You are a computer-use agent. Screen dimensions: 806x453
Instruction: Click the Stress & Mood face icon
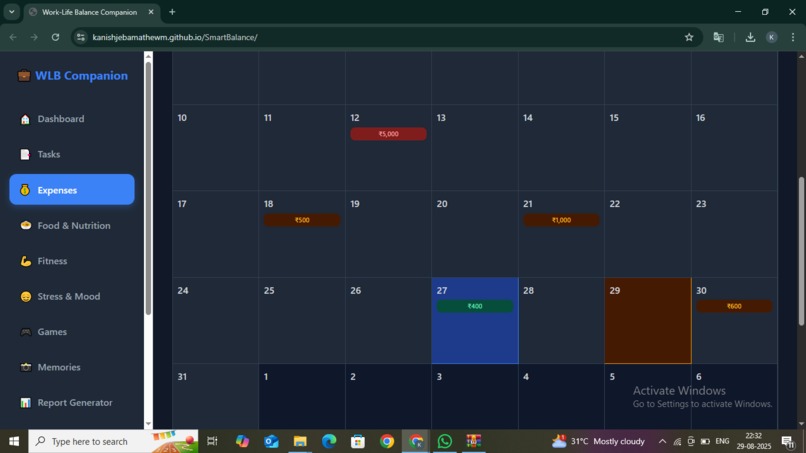[25, 297]
